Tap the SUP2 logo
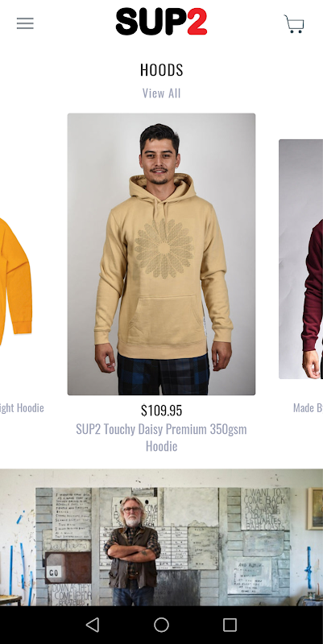Screen dimensions: 323x644 (x=161, y=22)
